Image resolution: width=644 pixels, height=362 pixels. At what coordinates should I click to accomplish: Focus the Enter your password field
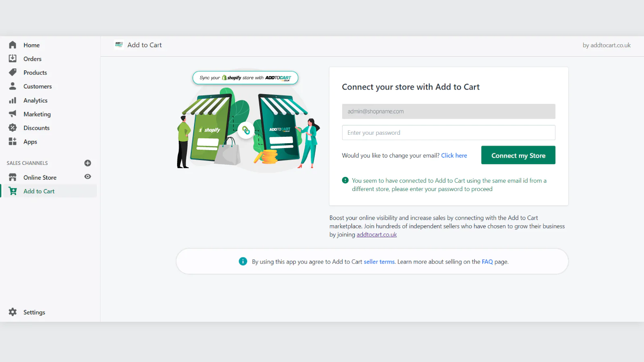click(448, 133)
